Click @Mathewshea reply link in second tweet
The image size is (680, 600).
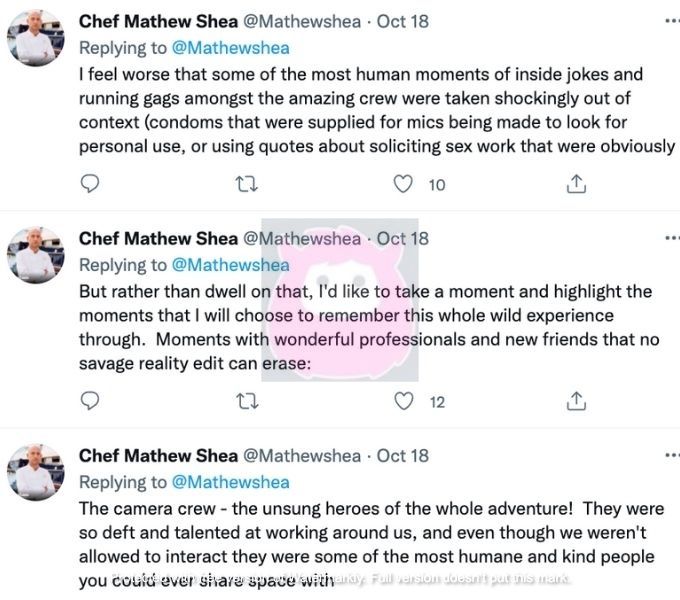(x=231, y=265)
